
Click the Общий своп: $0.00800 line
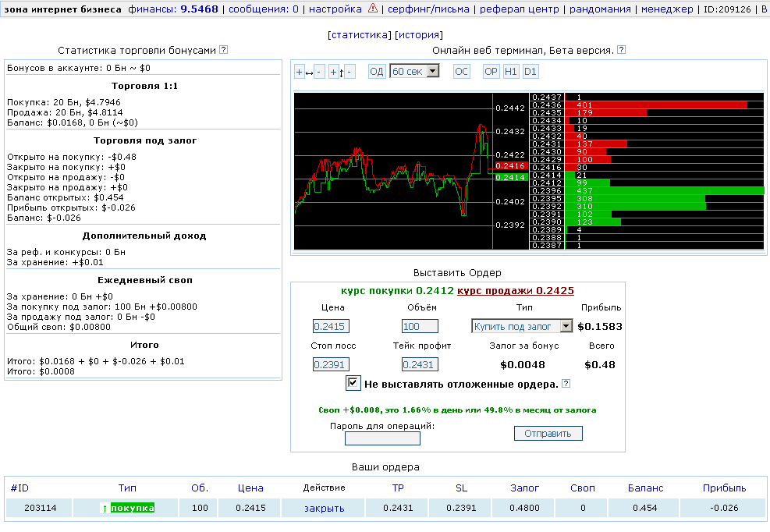click(x=59, y=327)
